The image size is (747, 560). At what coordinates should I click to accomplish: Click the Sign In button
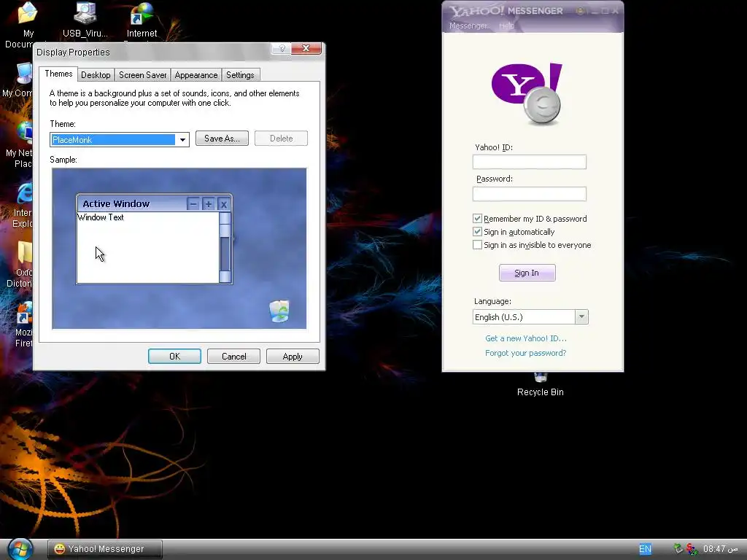pyautogui.click(x=527, y=273)
